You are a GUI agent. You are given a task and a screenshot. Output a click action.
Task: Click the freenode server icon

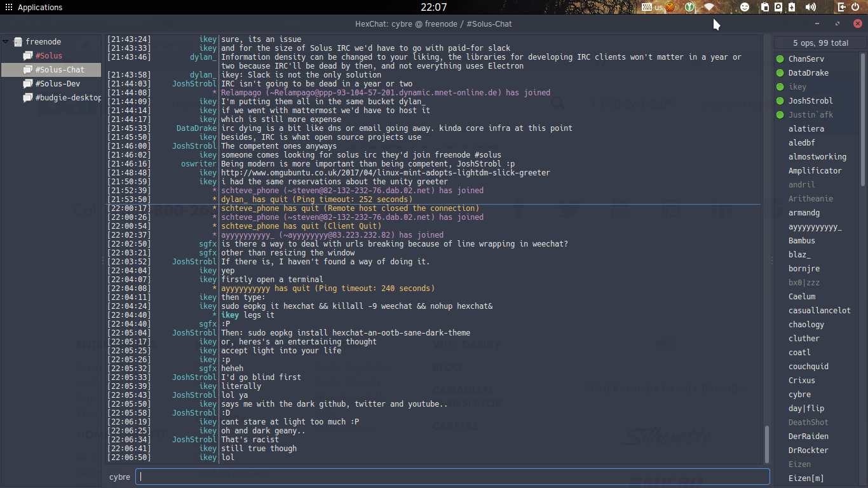[17, 42]
